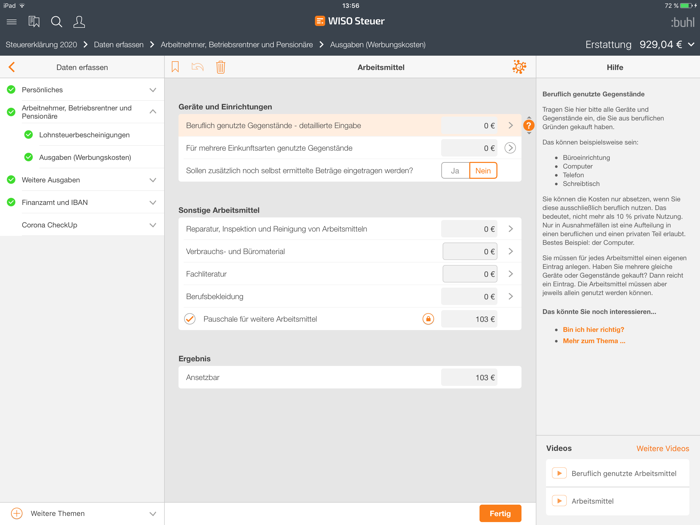Click the plus icon by Weitere Themen
This screenshot has height=525, width=700.
coord(17,513)
